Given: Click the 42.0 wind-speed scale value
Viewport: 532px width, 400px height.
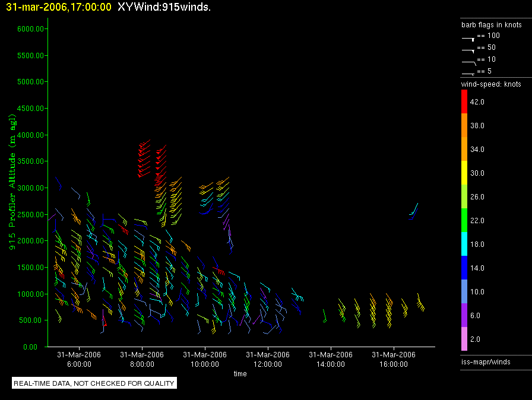Looking at the screenshot, I should pos(477,101).
